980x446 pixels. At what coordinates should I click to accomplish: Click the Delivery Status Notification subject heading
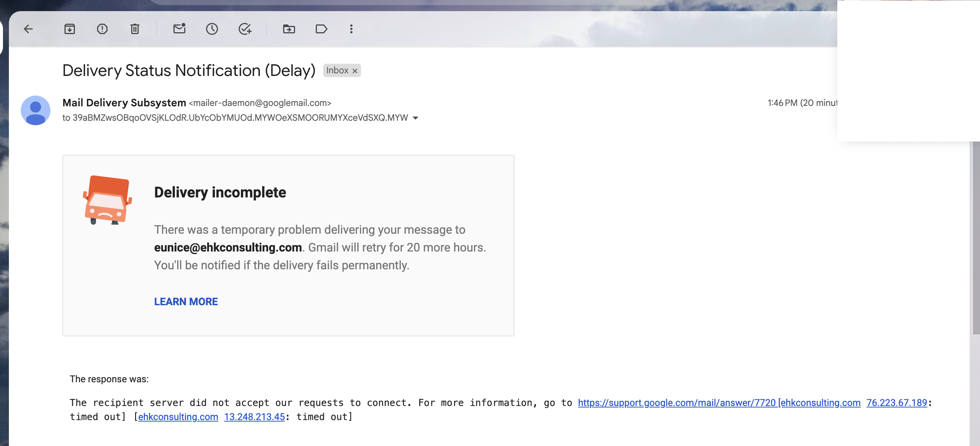click(x=189, y=71)
